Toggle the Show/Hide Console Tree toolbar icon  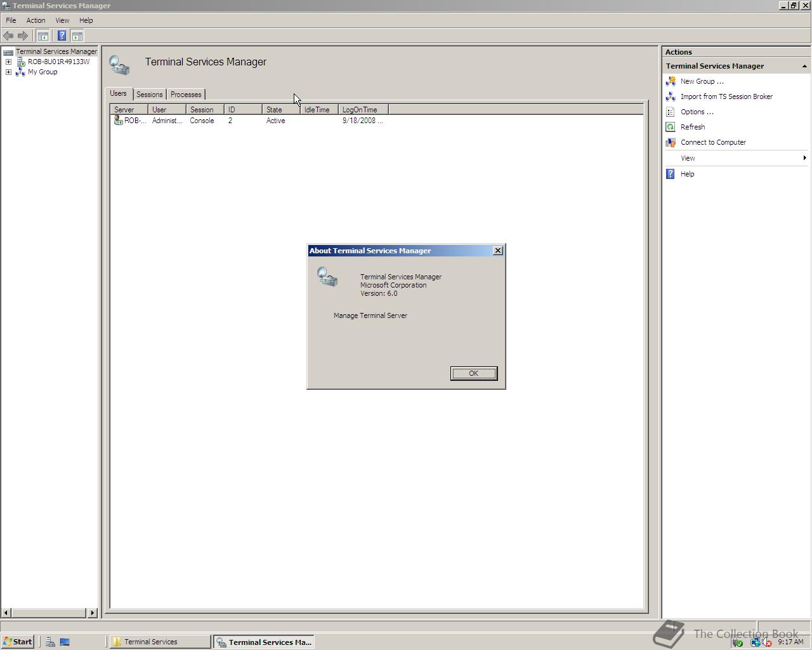[x=43, y=36]
